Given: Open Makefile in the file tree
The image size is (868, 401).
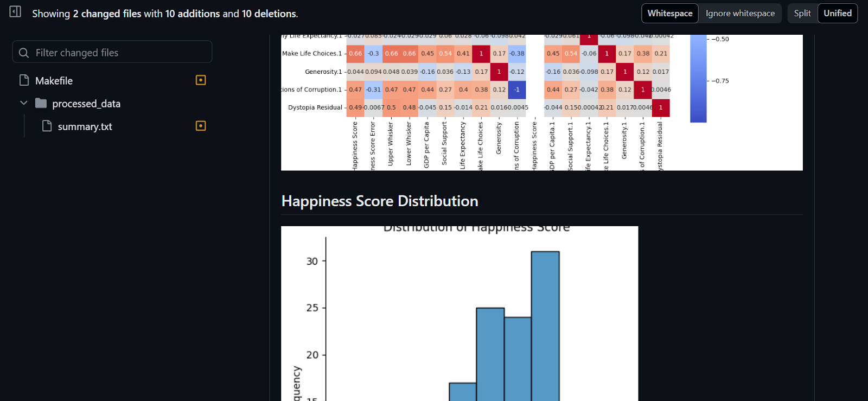Looking at the screenshot, I should (x=54, y=81).
